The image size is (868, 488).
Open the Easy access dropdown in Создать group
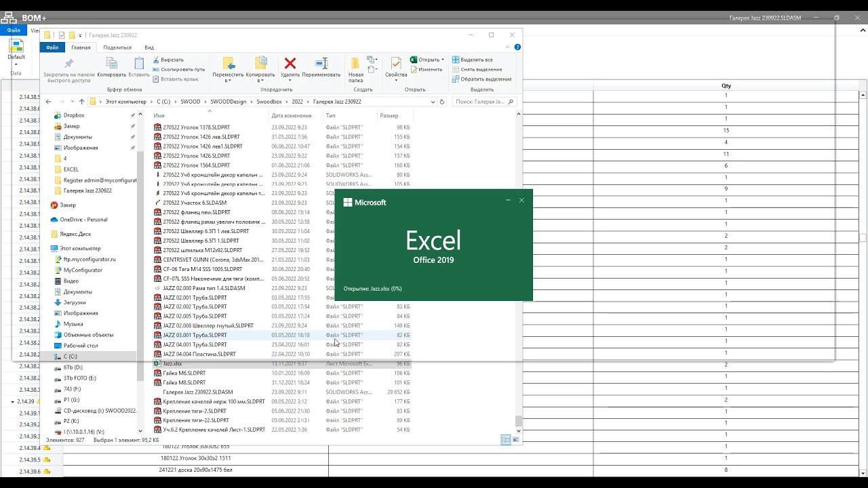coord(372,69)
